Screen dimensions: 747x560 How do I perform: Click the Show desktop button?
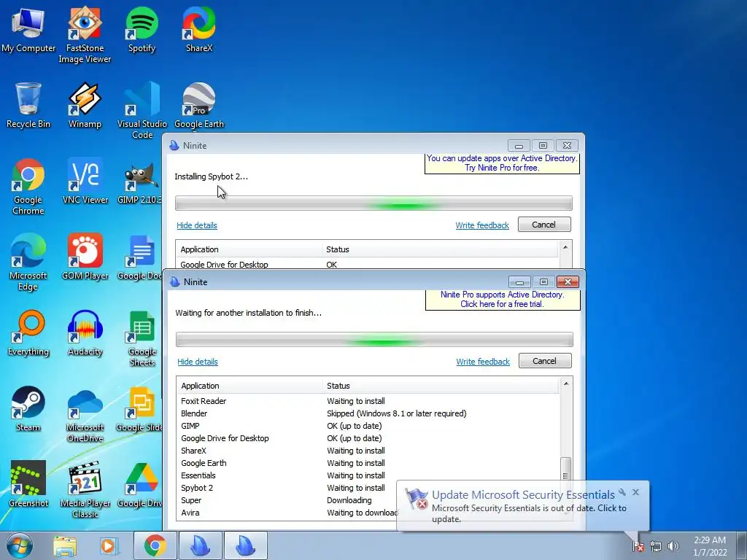742,545
